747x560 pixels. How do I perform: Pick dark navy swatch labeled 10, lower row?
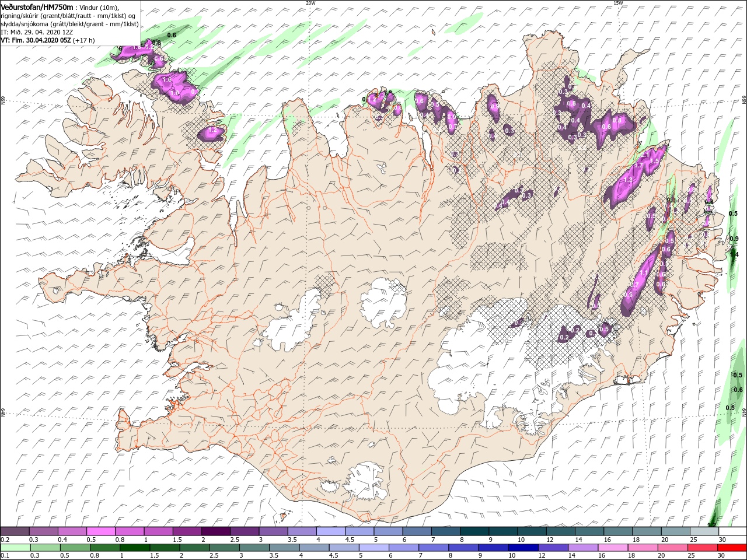(522, 548)
